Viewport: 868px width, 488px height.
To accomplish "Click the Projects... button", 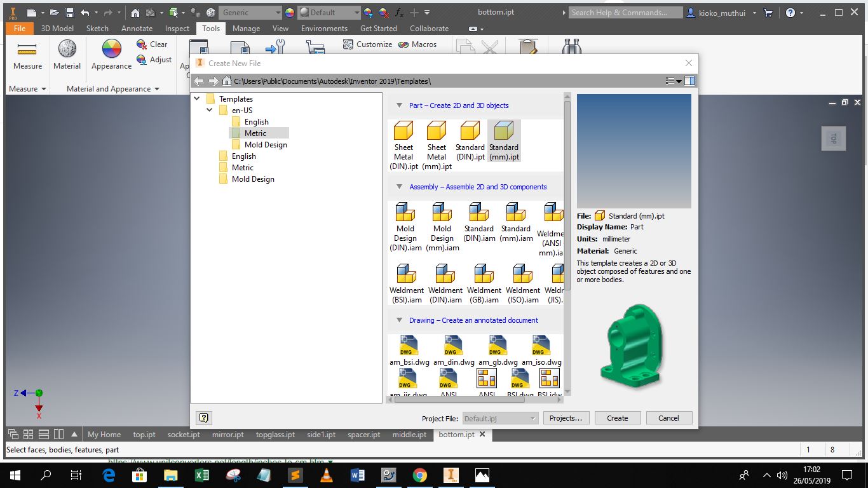I will click(566, 418).
